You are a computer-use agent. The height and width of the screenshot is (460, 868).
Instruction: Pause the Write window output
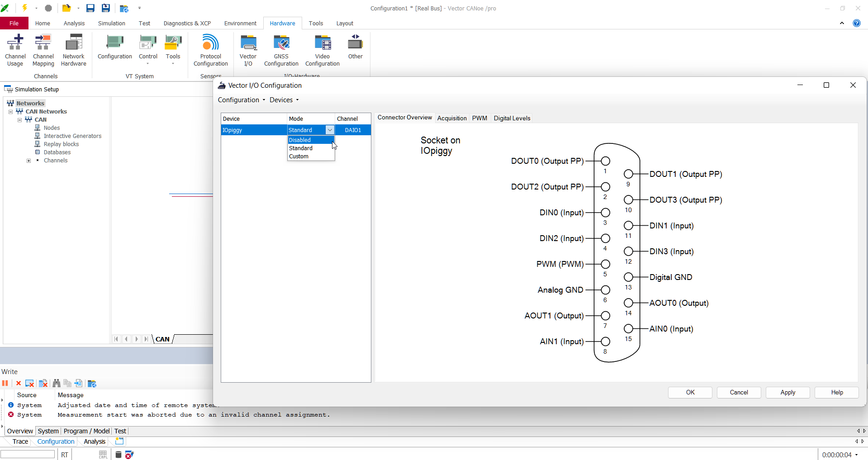pyautogui.click(x=5, y=384)
